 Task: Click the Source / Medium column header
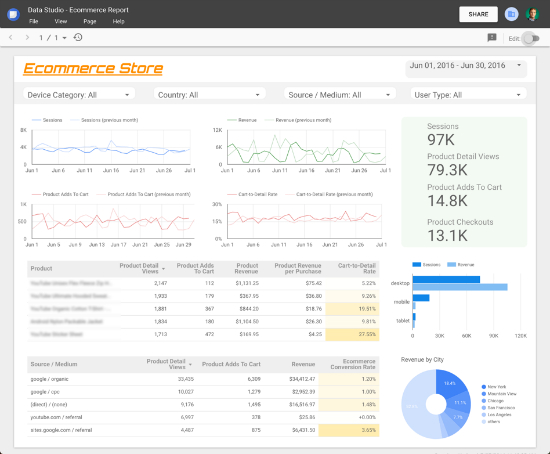click(54, 364)
